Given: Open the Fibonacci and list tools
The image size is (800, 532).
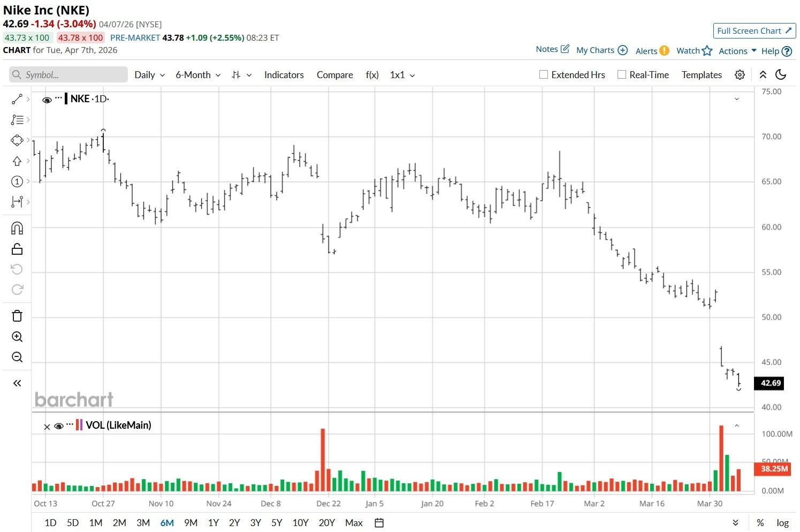Looking at the screenshot, I should click(x=17, y=120).
